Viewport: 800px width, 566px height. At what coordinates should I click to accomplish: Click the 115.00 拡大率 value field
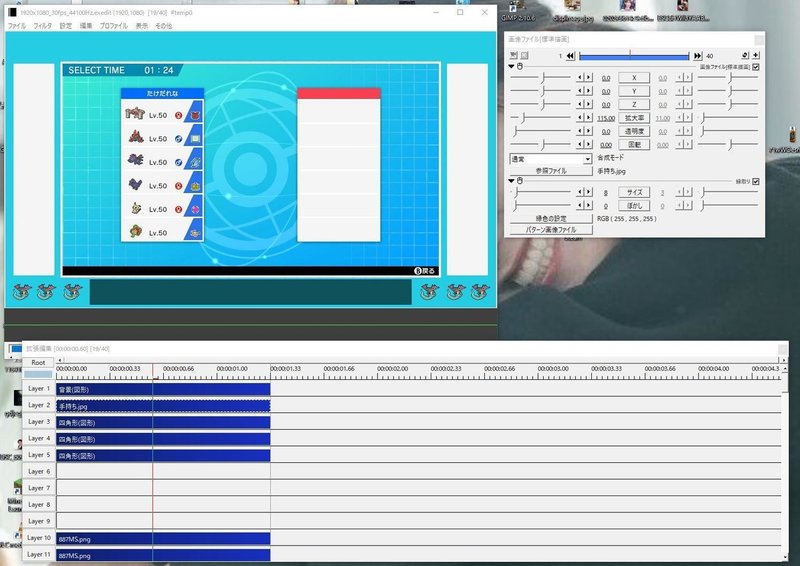tap(606, 118)
